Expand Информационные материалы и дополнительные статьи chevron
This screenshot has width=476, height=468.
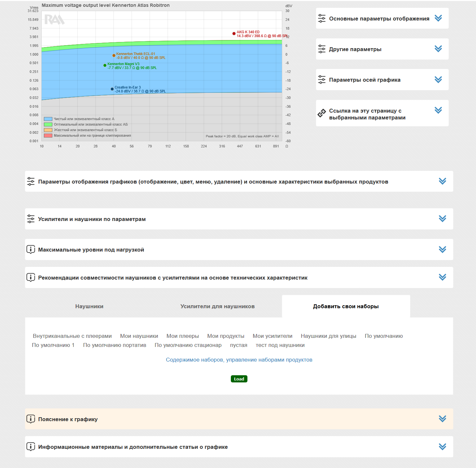[x=443, y=447]
